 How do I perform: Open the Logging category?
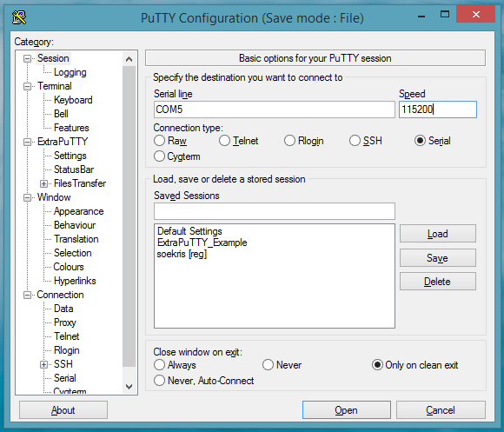coord(70,72)
